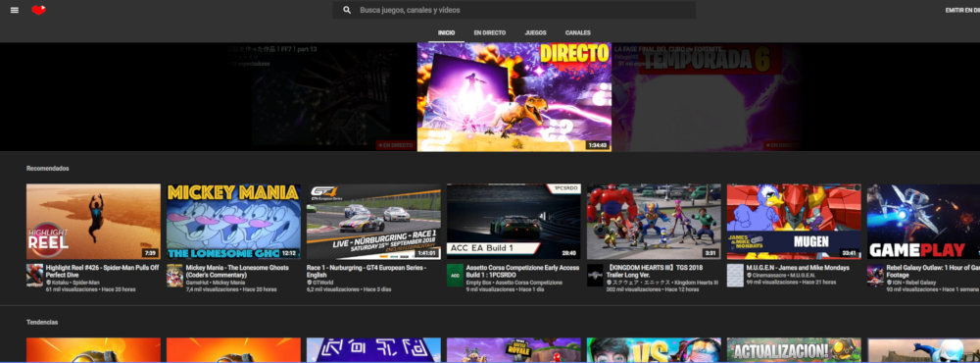Screen dimensions: 980x363
Task: Open the ACC EA Build 1 thumbnail
Action: click(514, 221)
